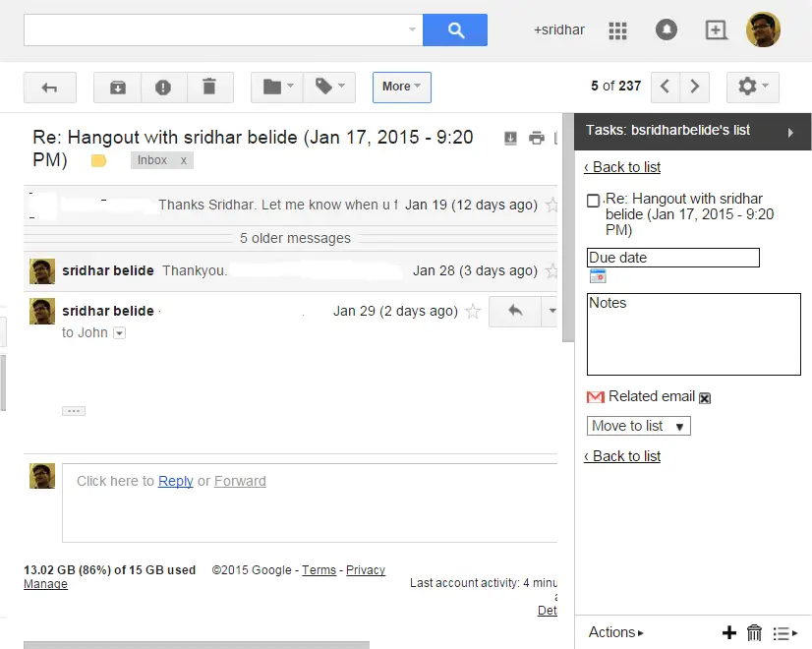Image resolution: width=812 pixels, height=649 pixels.
Task: Show search options dropdown arrow
Action: pos(412,29)
